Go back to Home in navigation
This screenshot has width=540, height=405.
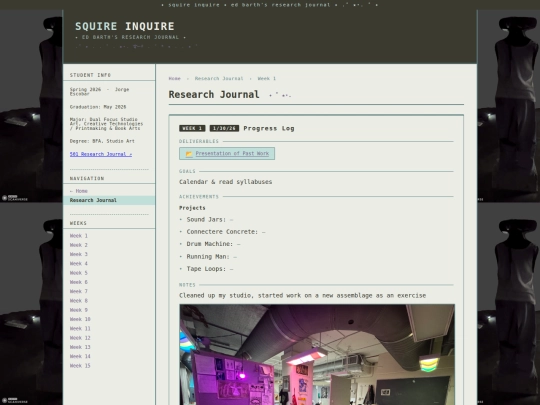79,191
